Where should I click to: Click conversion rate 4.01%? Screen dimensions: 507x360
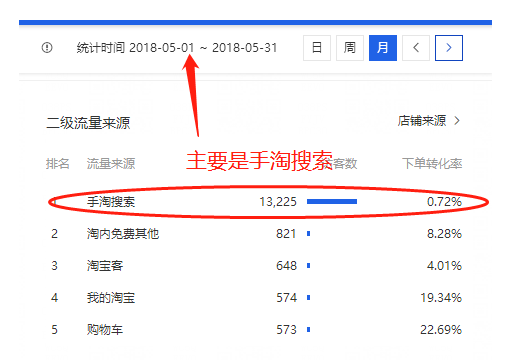pyautogui.click(x=444, y=266)
